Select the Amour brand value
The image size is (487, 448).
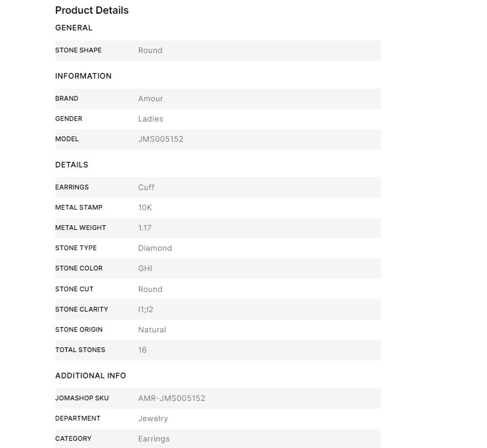(x=150, y=99)
